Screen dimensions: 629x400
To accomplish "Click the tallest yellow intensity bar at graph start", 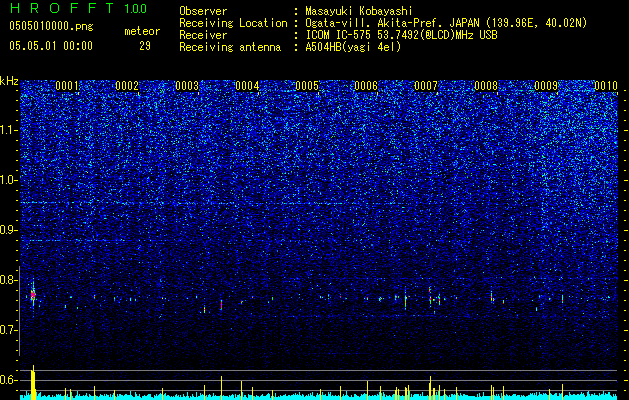I will (33, 382).
